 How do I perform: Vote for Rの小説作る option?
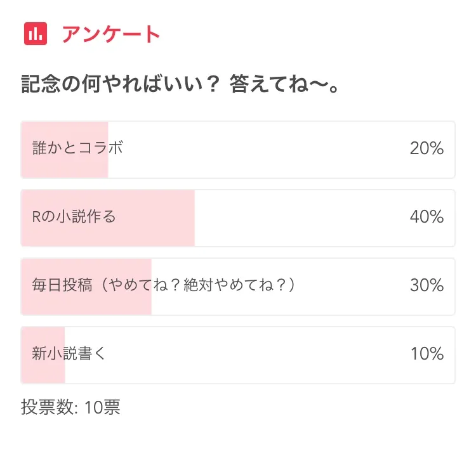coord(74,217)
